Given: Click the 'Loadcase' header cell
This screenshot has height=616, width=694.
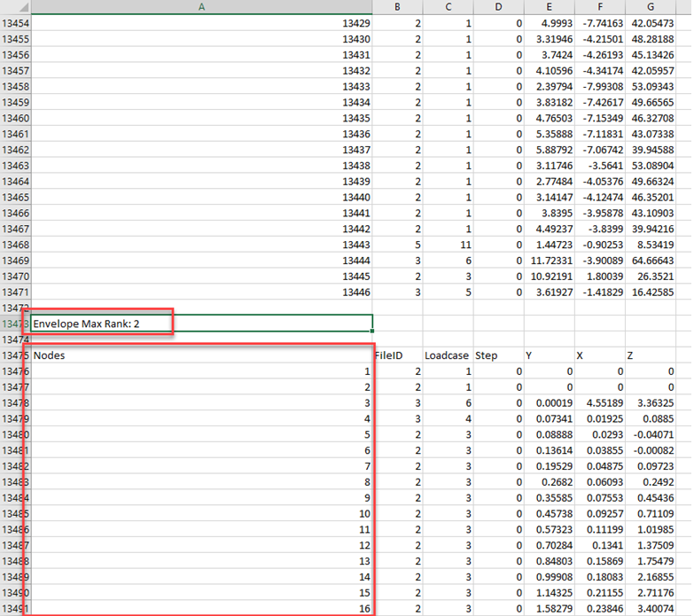Looking at the screenshot, I should [x=448, y=355].
